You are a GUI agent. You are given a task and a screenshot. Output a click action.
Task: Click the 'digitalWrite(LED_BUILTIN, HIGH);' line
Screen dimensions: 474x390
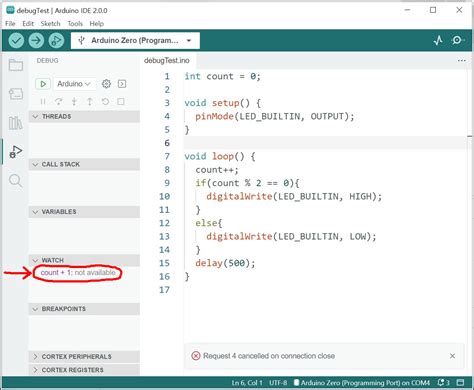[294, 197]
